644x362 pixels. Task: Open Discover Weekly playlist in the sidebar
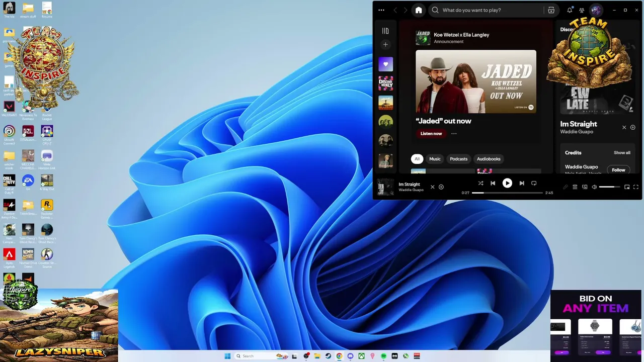385,83
